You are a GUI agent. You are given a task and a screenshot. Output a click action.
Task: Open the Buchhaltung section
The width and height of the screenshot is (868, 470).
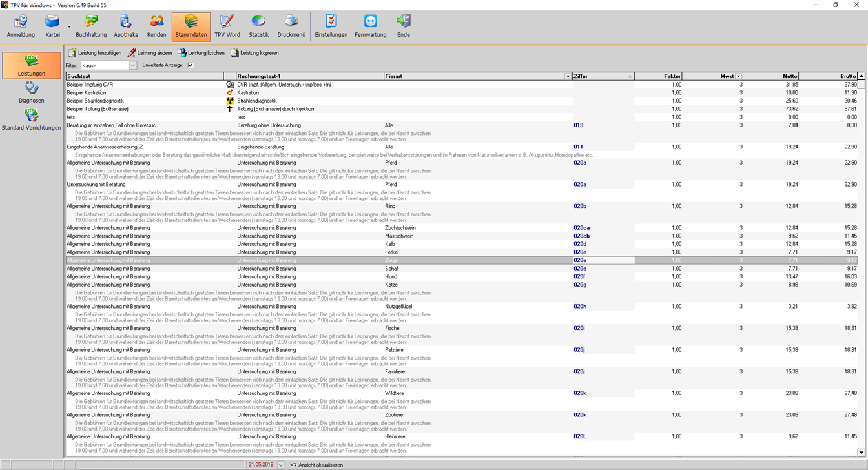click(91, 26)
